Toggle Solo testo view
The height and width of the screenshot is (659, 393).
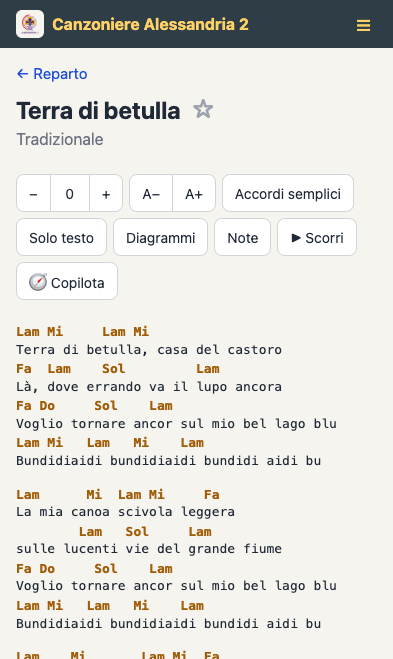click(x=61, y=237)
